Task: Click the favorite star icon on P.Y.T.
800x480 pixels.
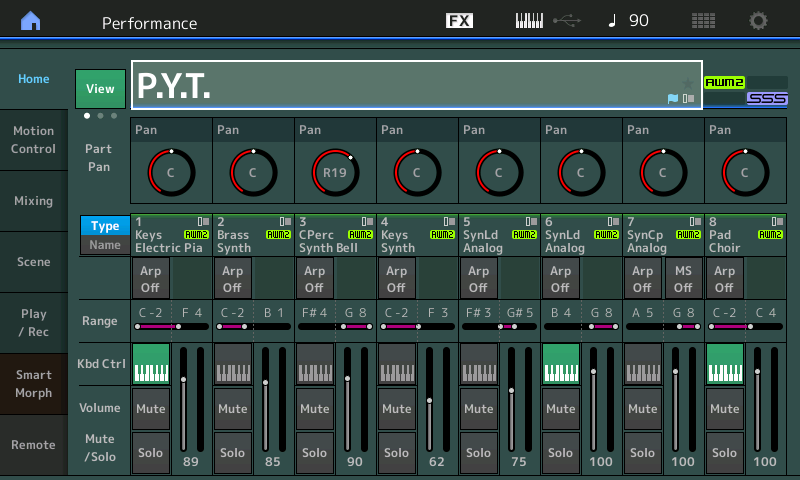Action: 687,82
